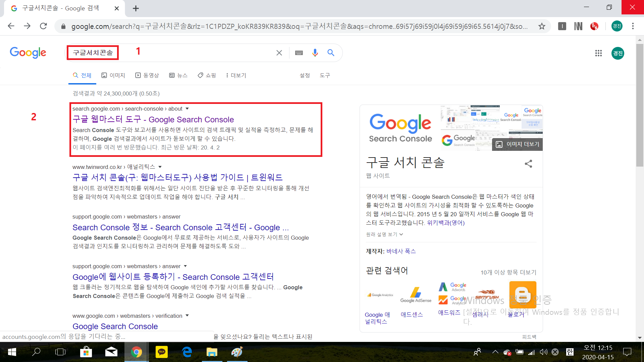This screenshot has height=362, width=644.
Task: Expand 원래 설명 보기 in knowledge panel
Action: pyautogui.click(x=384, y=234)
